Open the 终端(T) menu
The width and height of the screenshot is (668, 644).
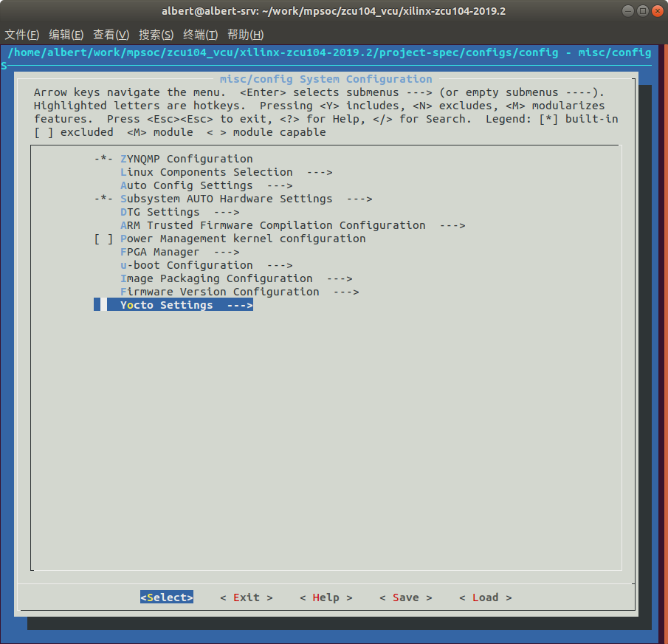tap(200, 35)
